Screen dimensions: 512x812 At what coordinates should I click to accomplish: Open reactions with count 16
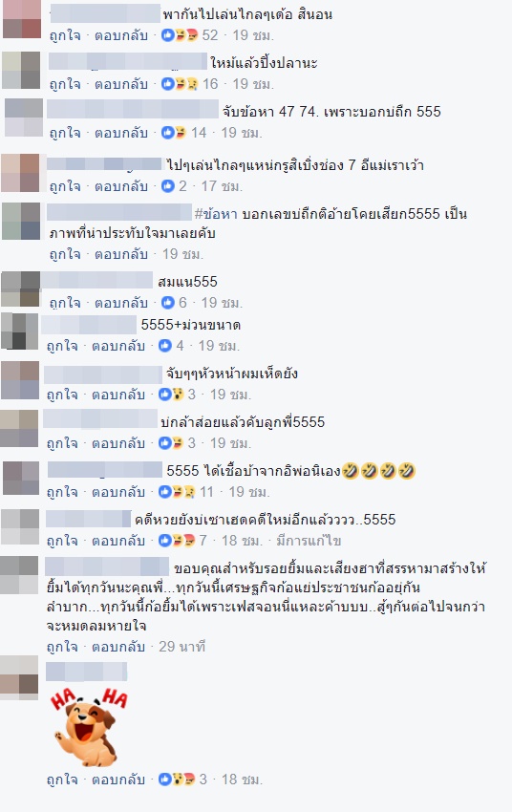coord(189,84)
